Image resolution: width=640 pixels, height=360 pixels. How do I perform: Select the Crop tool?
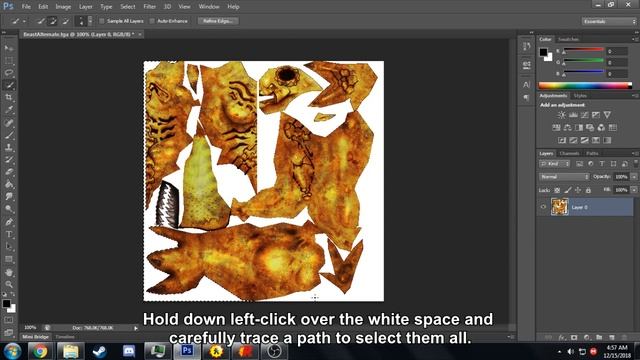click(9, 98)
